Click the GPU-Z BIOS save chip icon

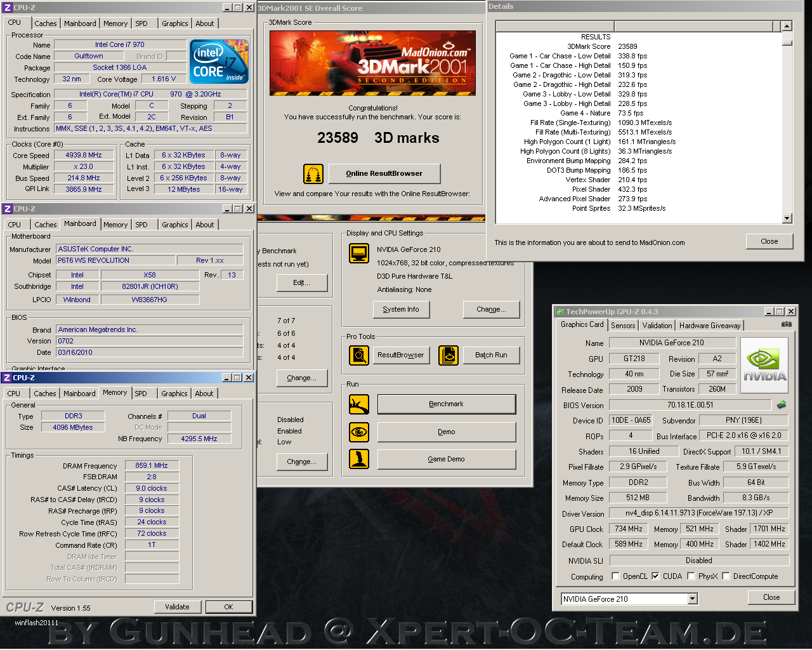click(x=782, y=404)
